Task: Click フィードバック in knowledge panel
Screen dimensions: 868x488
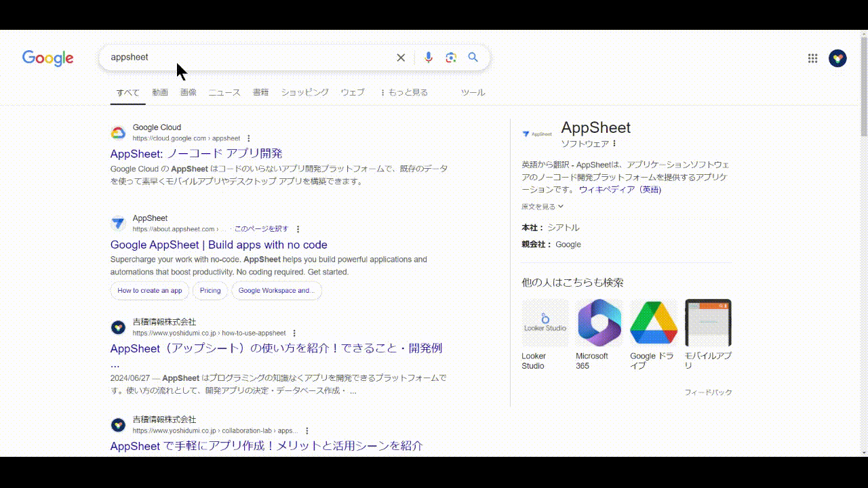Action: [x=708, y=392]
